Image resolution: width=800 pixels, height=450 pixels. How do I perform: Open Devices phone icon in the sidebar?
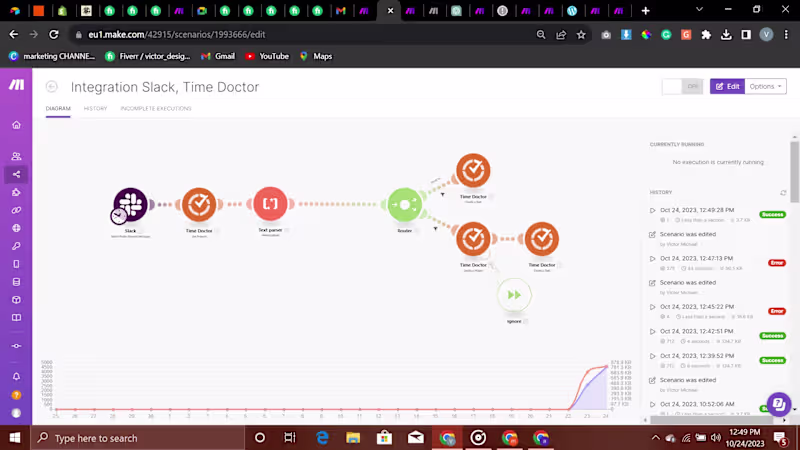coord(16,264)
